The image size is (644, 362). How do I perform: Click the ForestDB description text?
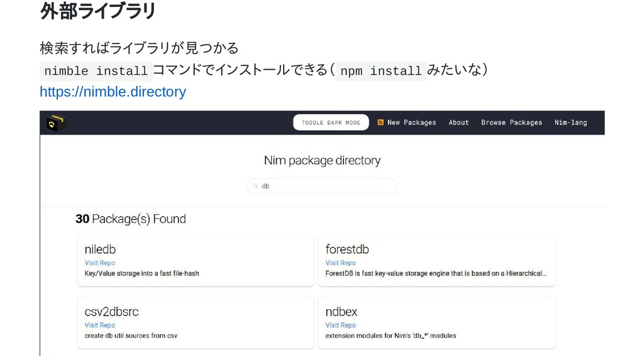tap(436, 273)
